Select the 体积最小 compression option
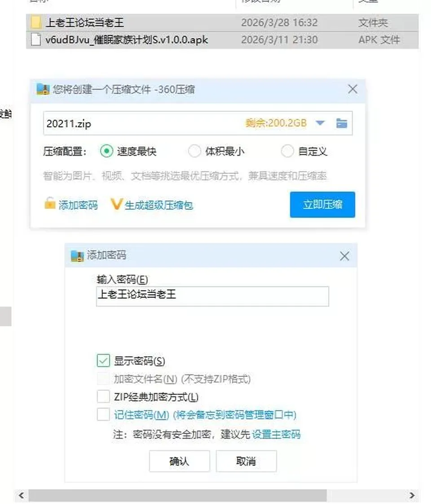 (194, 151)
